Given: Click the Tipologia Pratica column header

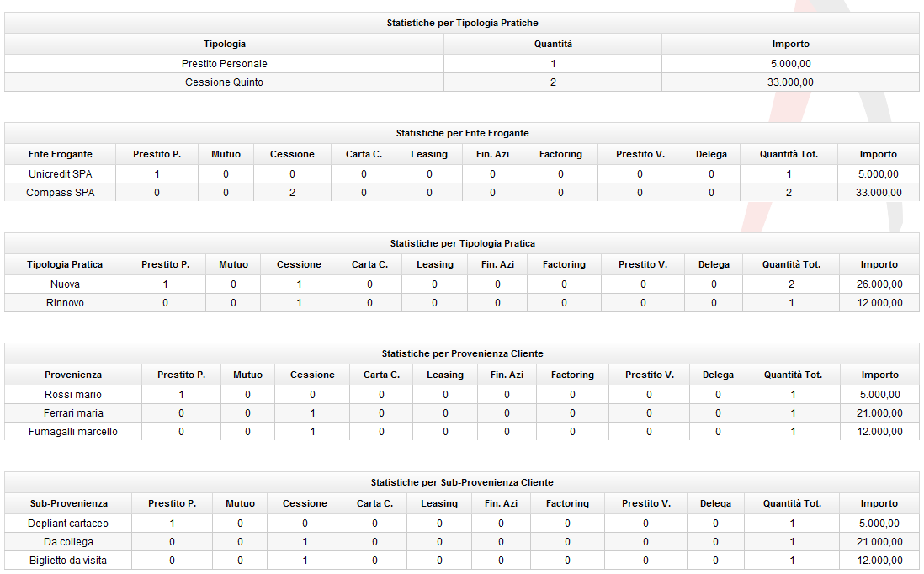Looking at the screenshot, I should pyautogui.click(x=65, y=264).
